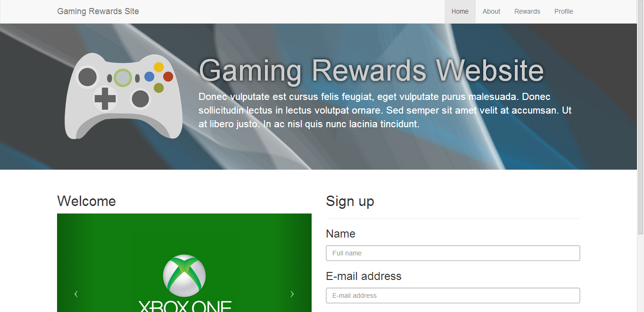This screenshot has width=644, height=312.
Task: Click the Sign up heading
Action: click(350, 201)
